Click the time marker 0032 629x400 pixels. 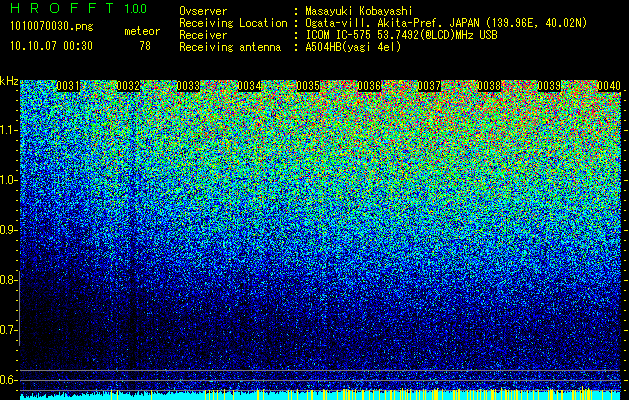128,86
